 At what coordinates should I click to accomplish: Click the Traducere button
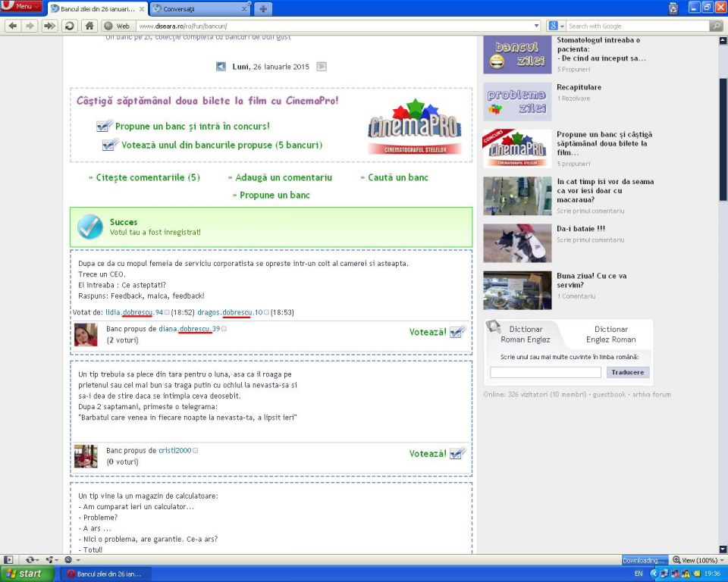point(628,372)
